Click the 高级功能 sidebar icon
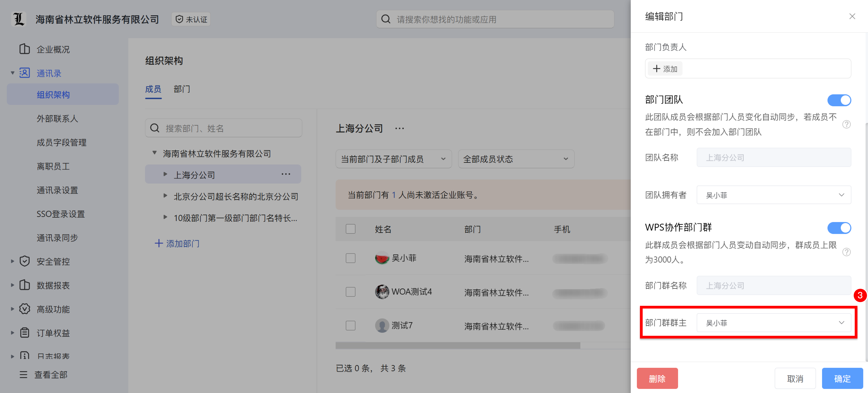The width and height of the screenshot is (868, 393). coord(24,309)
